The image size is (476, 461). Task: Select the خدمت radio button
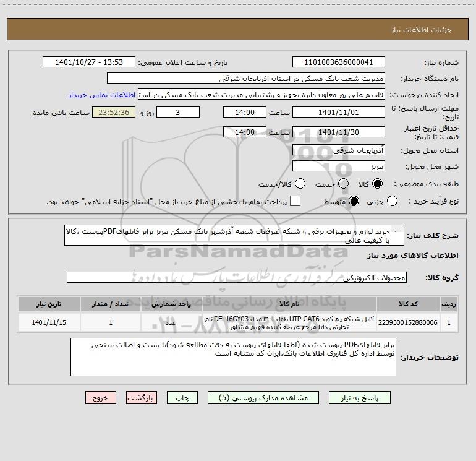[343, 184]
